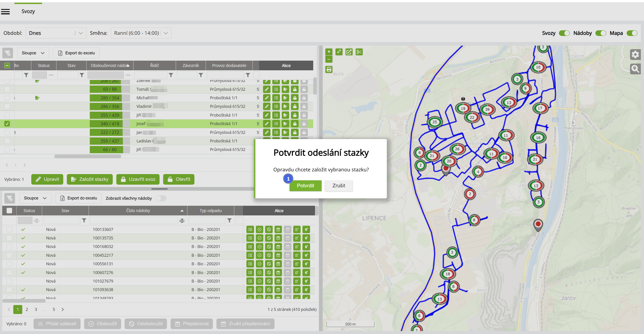Click lock icon in Tomáš row

click(x=295, y=89)
